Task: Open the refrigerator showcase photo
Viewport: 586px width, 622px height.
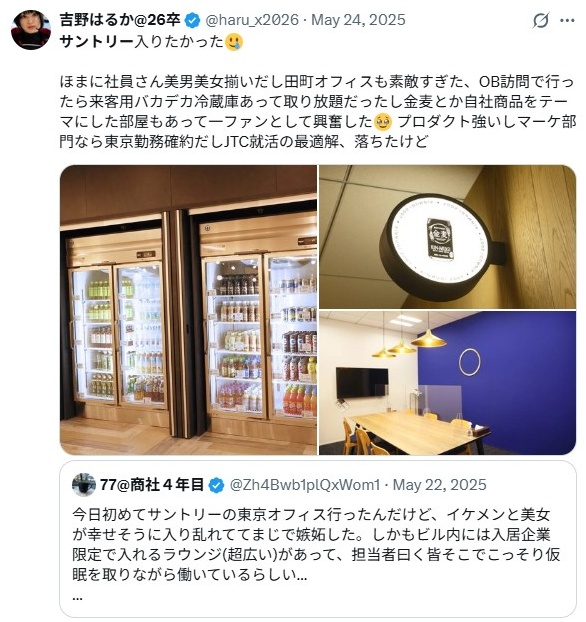Action: (x=188, y=310)
